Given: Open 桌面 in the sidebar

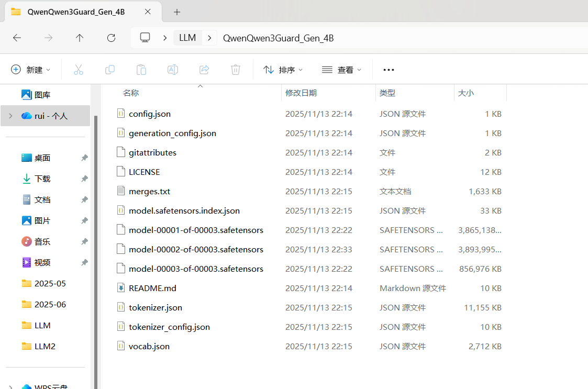Looking at the screenshot, I should pyautogui.click(x=36, y=158).
